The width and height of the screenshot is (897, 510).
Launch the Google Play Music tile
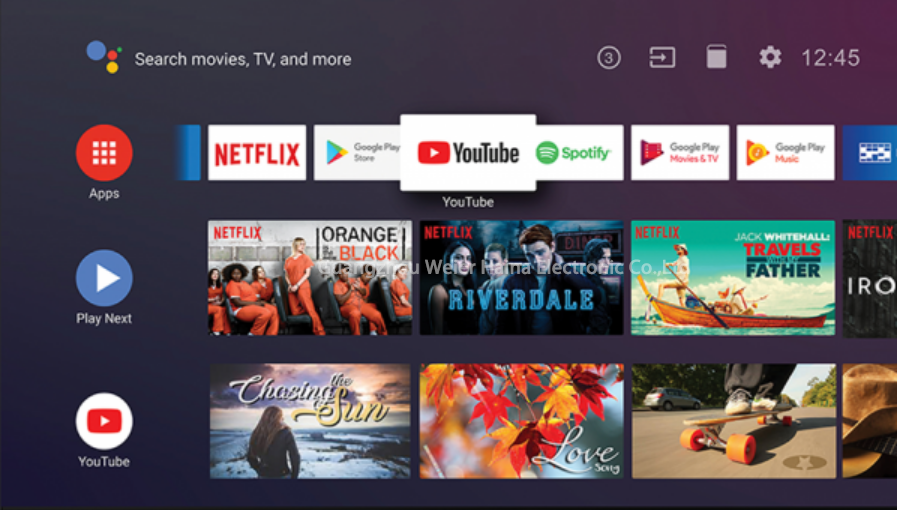coord(785,153)
